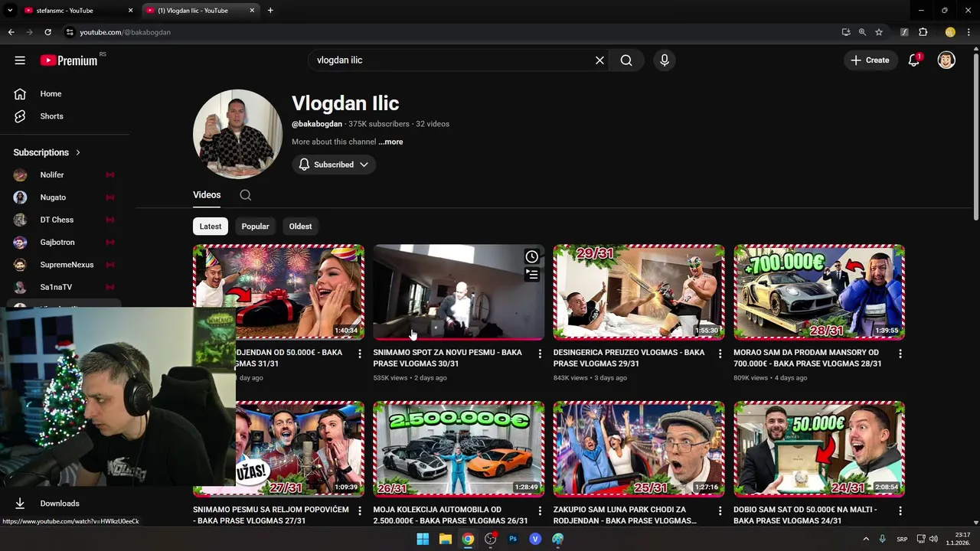Play the 2.500.000€ car collection thumbnail
The width and height of the screenshot is (980, 551).
[459, 448]
